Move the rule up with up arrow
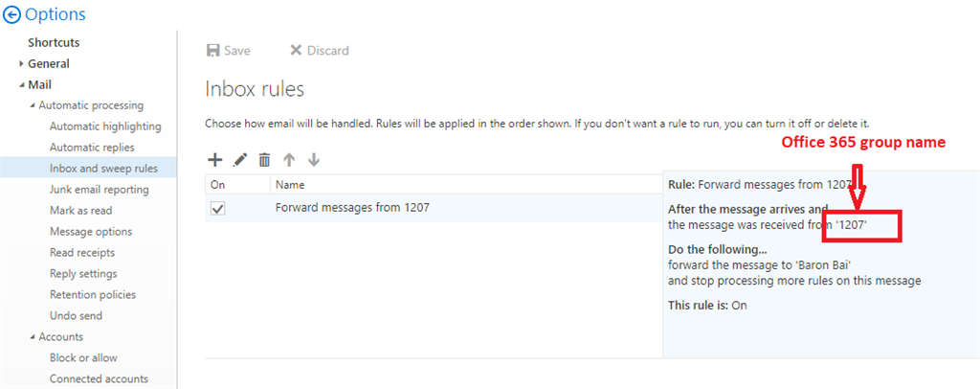980x389 pixels. coord(289,160)
